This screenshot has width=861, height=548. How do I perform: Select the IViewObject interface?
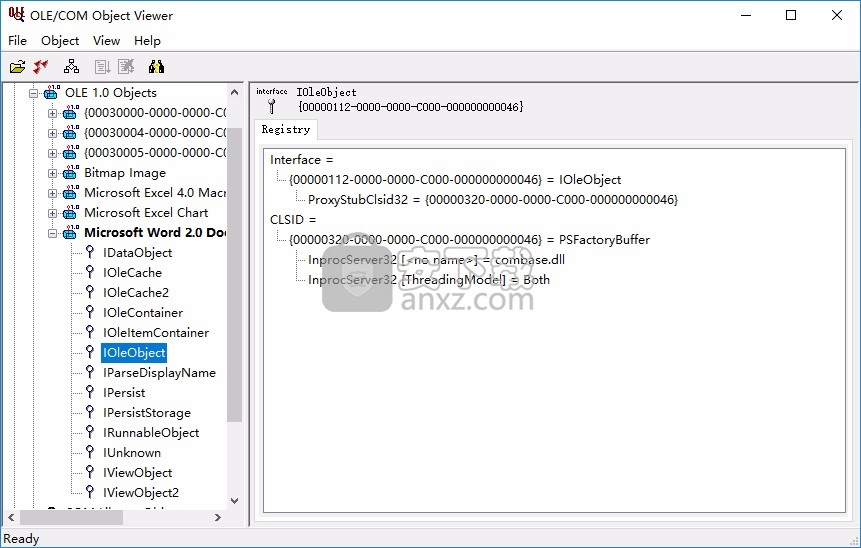pos(137,473)
